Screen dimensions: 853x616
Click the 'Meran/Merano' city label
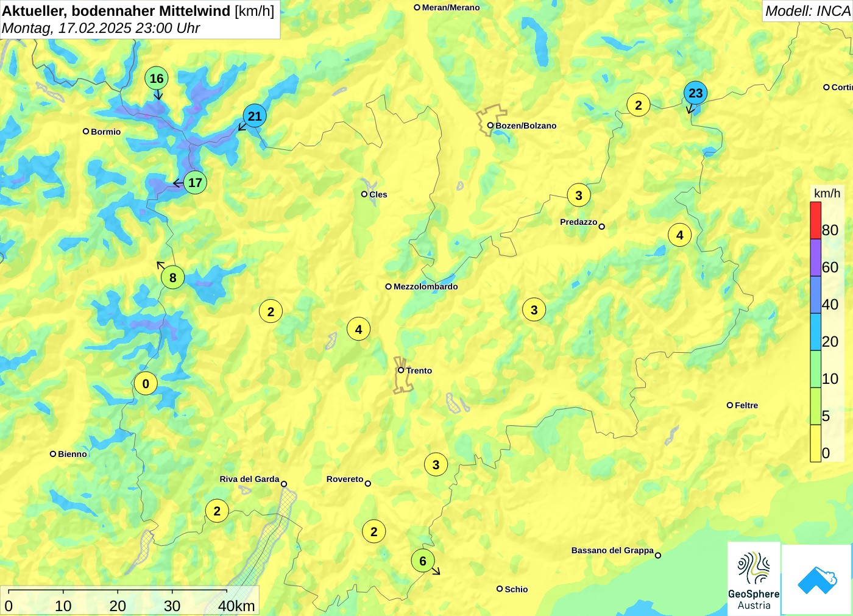pos(451,7)
